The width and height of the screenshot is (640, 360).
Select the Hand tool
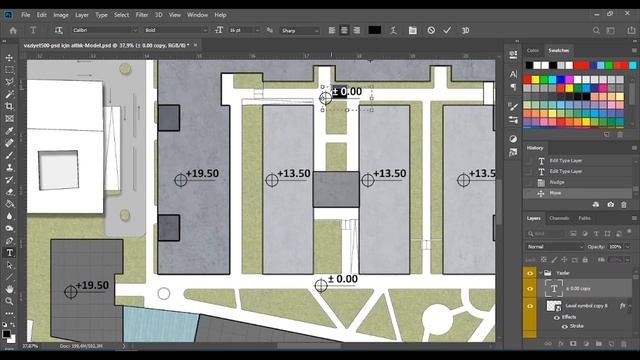[9, 289]
